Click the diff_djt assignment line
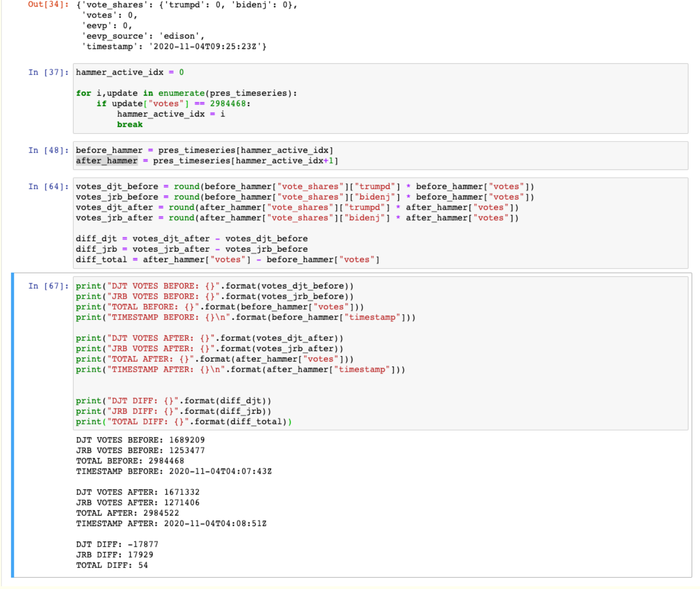Viewport: 700px width, 589px height. tap(192, 239)
